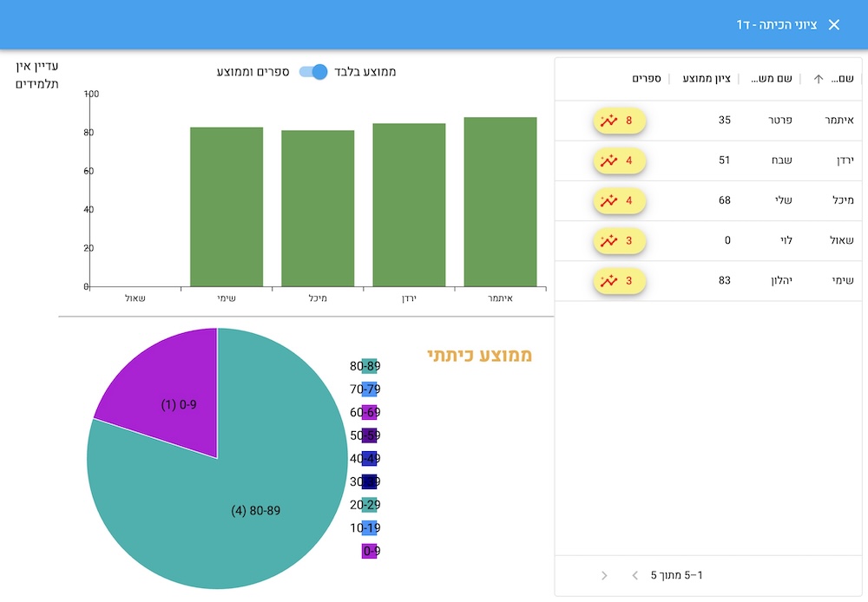Toggle the ממוצע בלבד / ספרים וממוצע switch
868x602 pixels.
coord(313,72)
